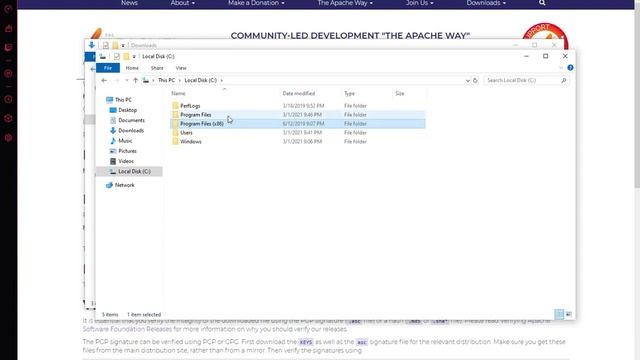Click the Downloads window title bar arrow icon
640x360 pixels.
92,45
